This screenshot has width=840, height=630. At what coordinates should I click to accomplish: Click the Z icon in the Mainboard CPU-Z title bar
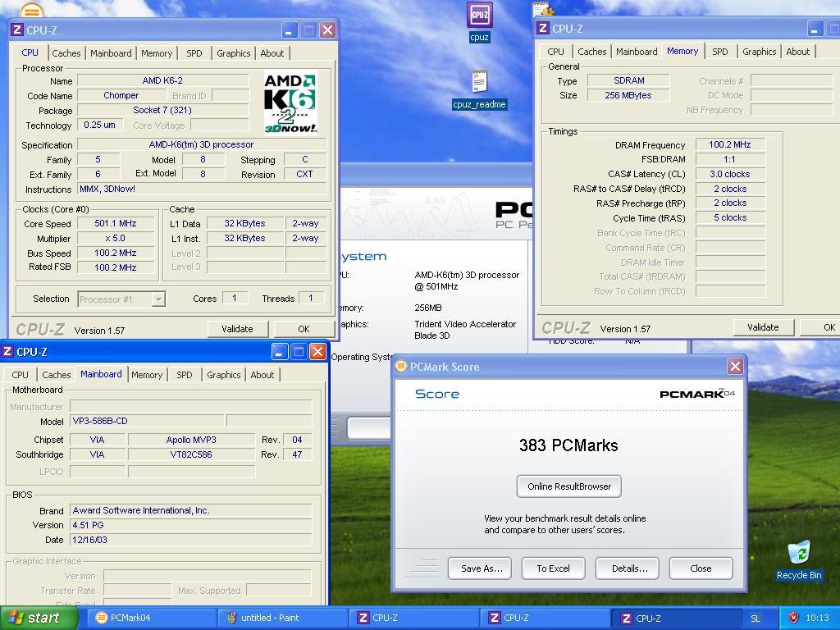(x=7, y=351)
